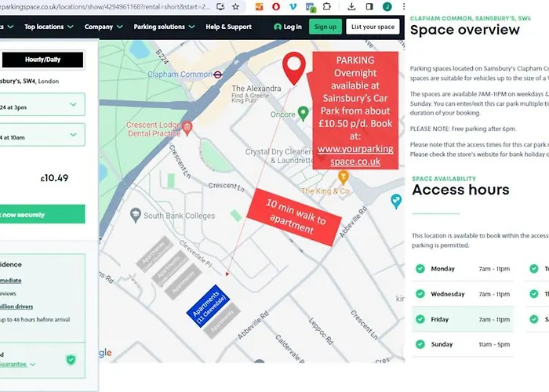Viewport: 549px width, 392px height.
Task: Click the teal bird marker on map edge
Action: 396,201
